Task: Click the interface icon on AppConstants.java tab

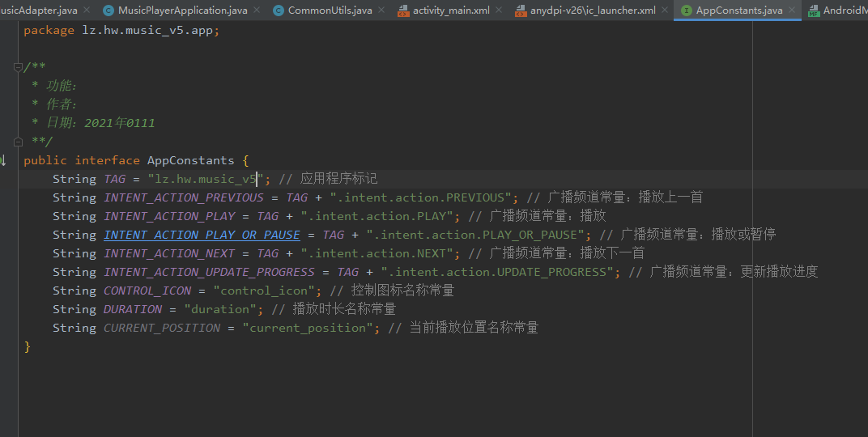Action: pyautogui.click(x=687, y=10)
